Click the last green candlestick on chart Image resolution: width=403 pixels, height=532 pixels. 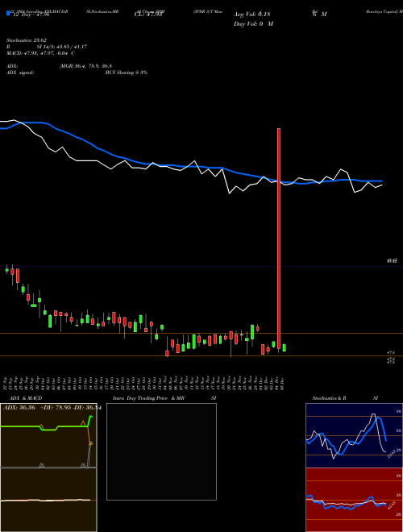[285, 347]
